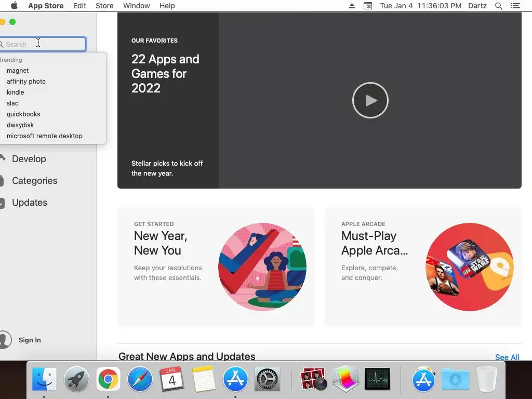The width and height of the screenshot is (532, 399).
Task: Click See All for Great New Apps
Action: click(x=507, y=357)
